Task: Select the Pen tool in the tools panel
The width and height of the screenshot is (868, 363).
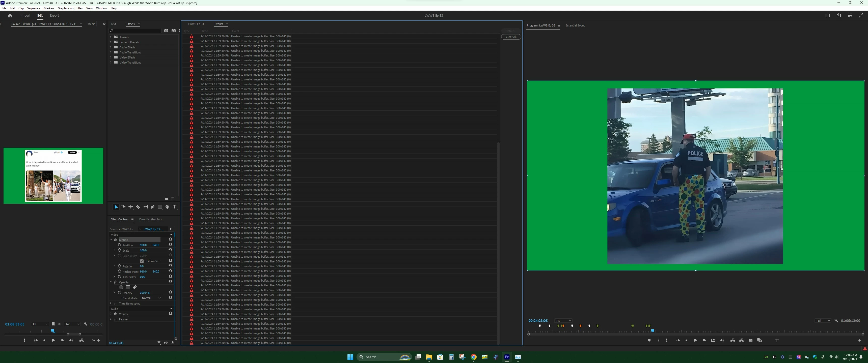Action: pos(153,207)
